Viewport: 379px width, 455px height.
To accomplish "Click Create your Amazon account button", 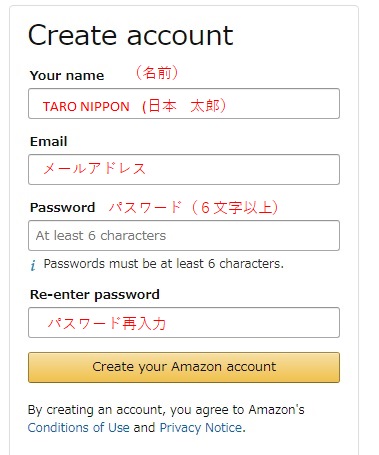I will point(184,367).
